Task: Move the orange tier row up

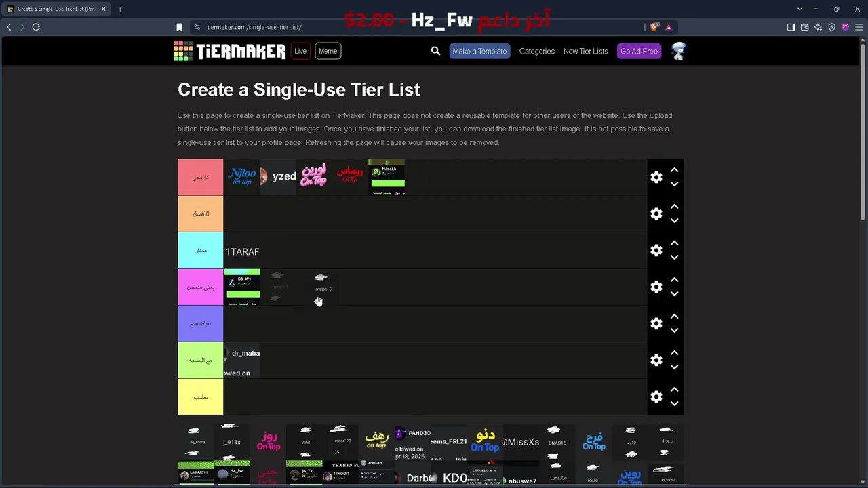Action: point(674,207)
